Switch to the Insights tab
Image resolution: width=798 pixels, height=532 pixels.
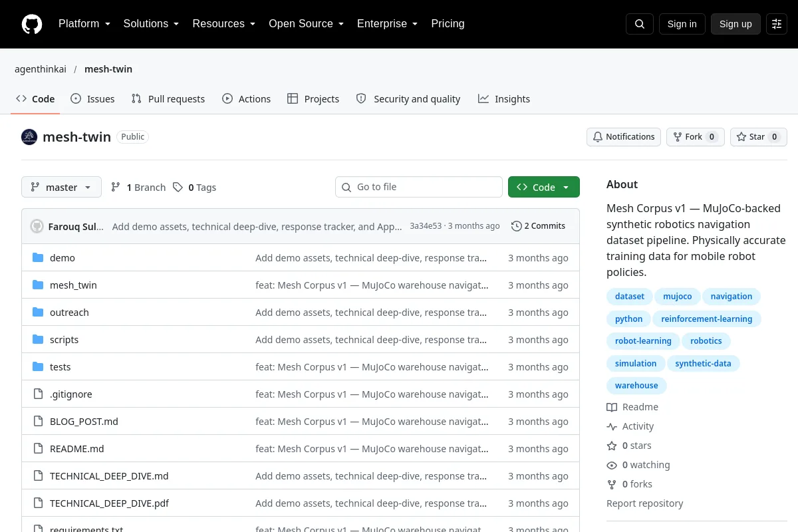[504, 99]
